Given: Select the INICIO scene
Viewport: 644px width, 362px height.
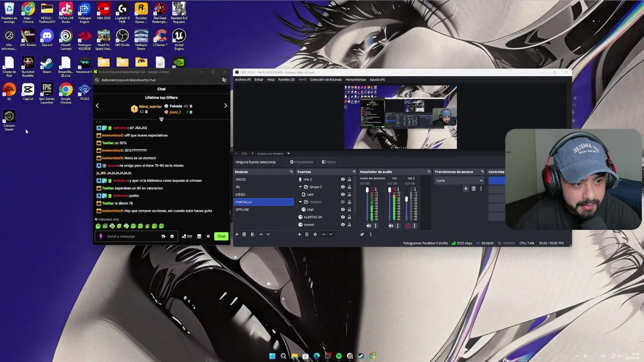Looking at the screenshot, I should 264,179.
